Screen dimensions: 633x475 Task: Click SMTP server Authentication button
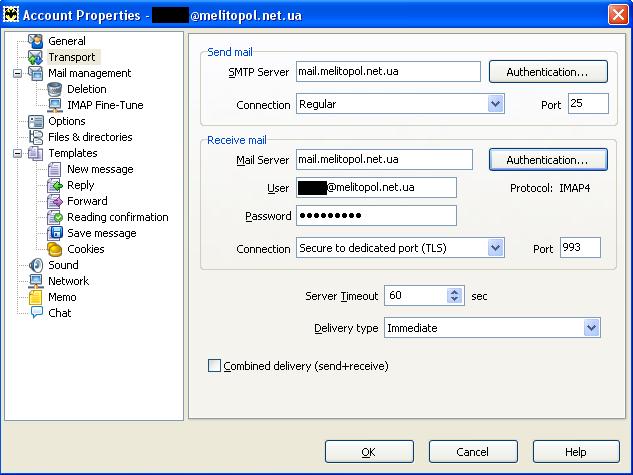click(x=548, y=72)
